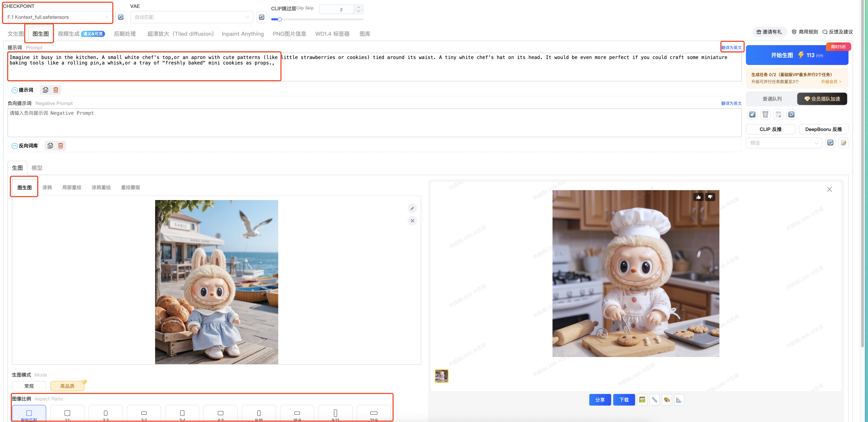Click the thumbs-up icon on the generated image

click(x=699, y=197)
